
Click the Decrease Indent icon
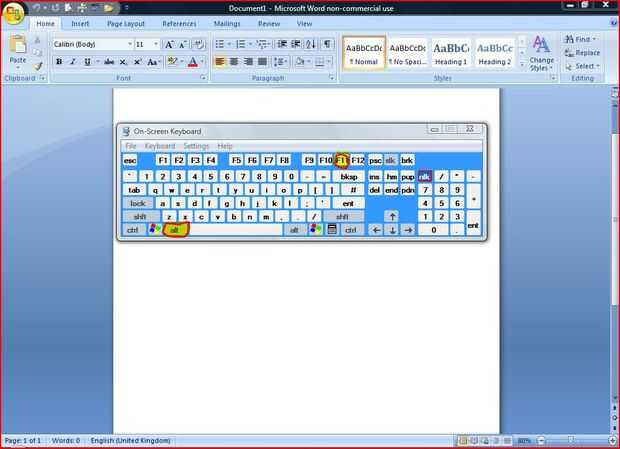coord(282,44)
